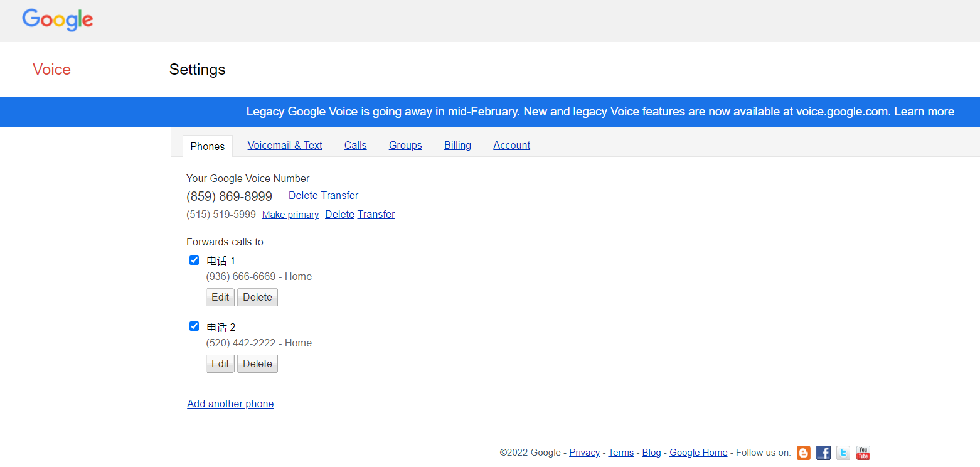Click the Google logo
The height and width of the screenshot is (467, 980).
(x=58, y=20)
